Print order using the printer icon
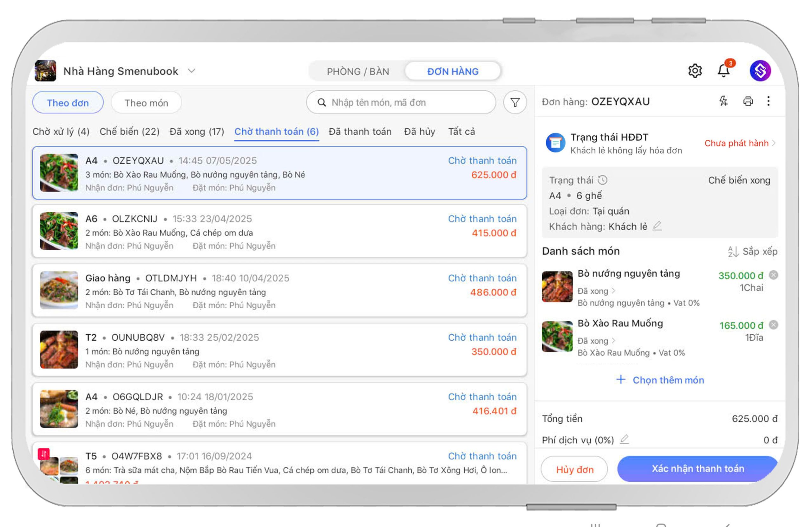The image size is (812, 527). tap(748, 101)
